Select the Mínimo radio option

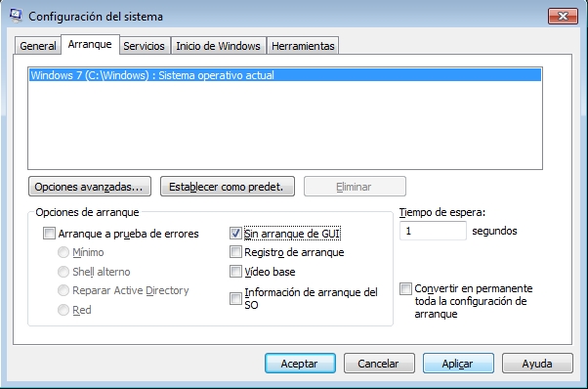(63, 252)
